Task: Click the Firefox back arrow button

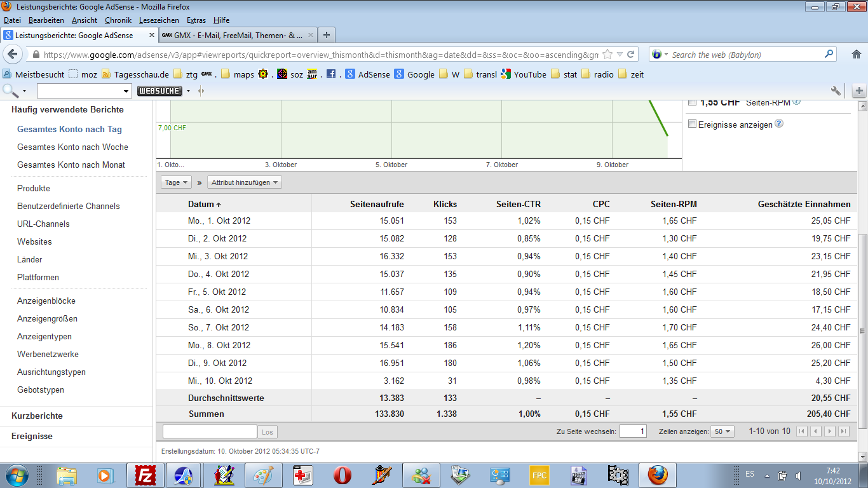Action: (x=13, y=55)
